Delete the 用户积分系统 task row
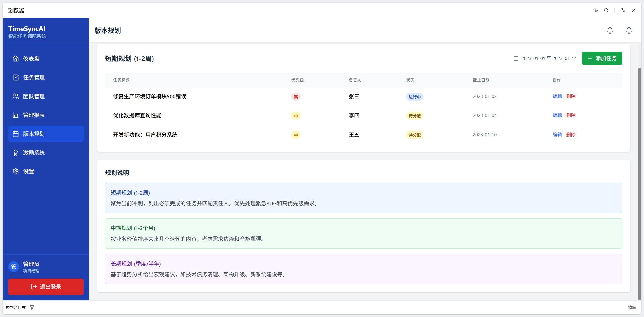Image resolution: width=644 pixels, height=317 pixels. pos(571,135)
